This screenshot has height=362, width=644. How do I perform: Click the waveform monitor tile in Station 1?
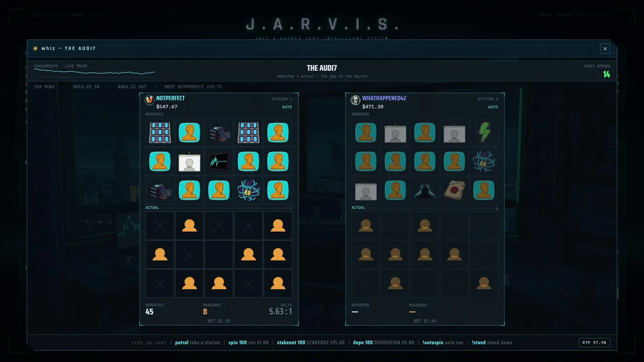219,162
